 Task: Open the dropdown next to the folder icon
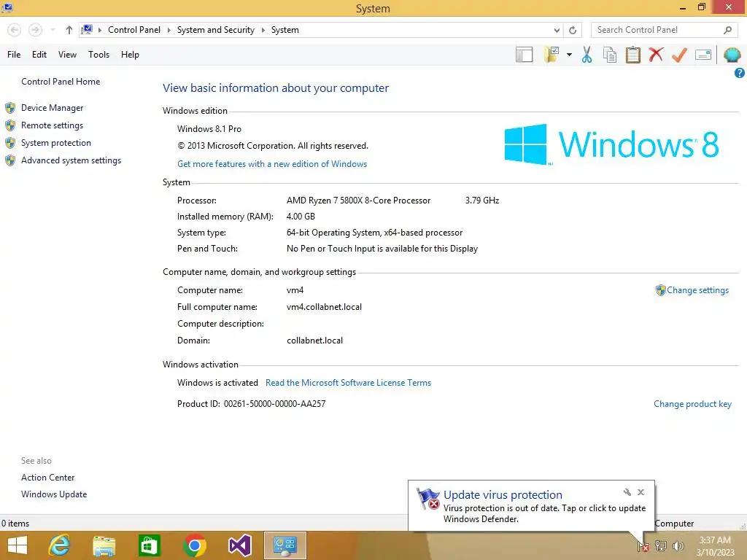(569, 55)
